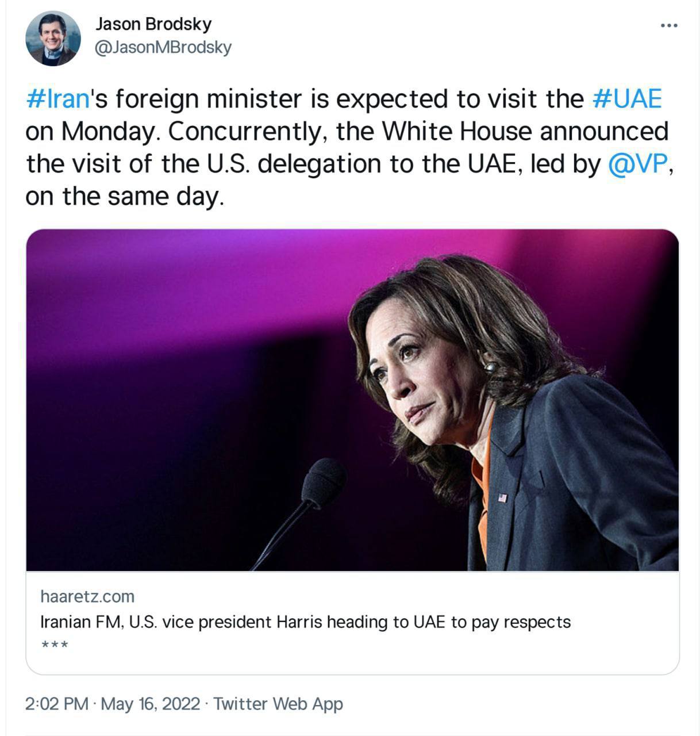Click 'on the same day.' tweet line
The image size is (700, 736).
[x=124, y=197]
